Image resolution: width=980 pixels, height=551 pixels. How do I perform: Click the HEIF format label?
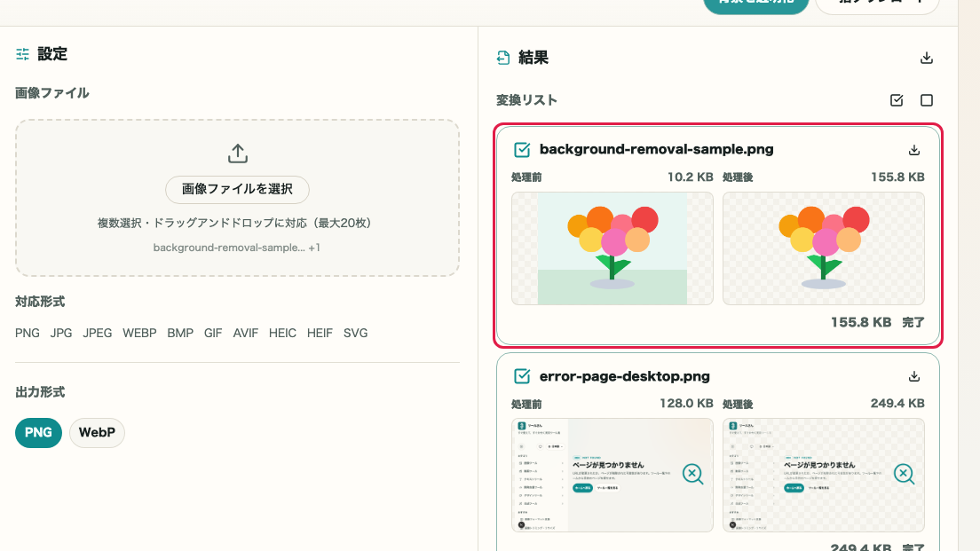coord(320,333)
